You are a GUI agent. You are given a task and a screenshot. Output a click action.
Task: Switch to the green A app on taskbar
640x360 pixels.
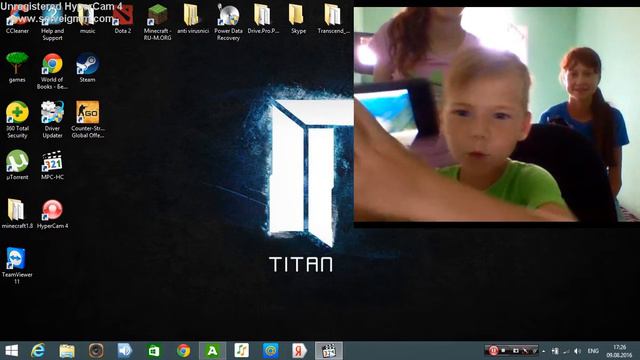pos(212,351)
